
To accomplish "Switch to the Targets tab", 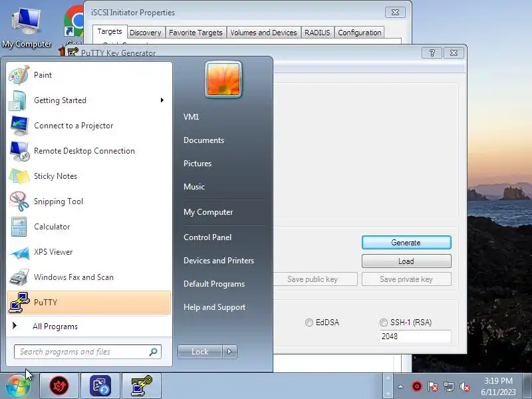I will 110,31.
